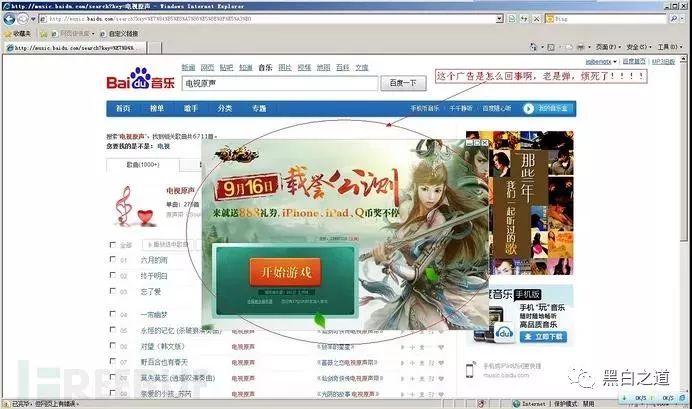Open the 歌手 item in the blue nav

(x=191, y=109)
